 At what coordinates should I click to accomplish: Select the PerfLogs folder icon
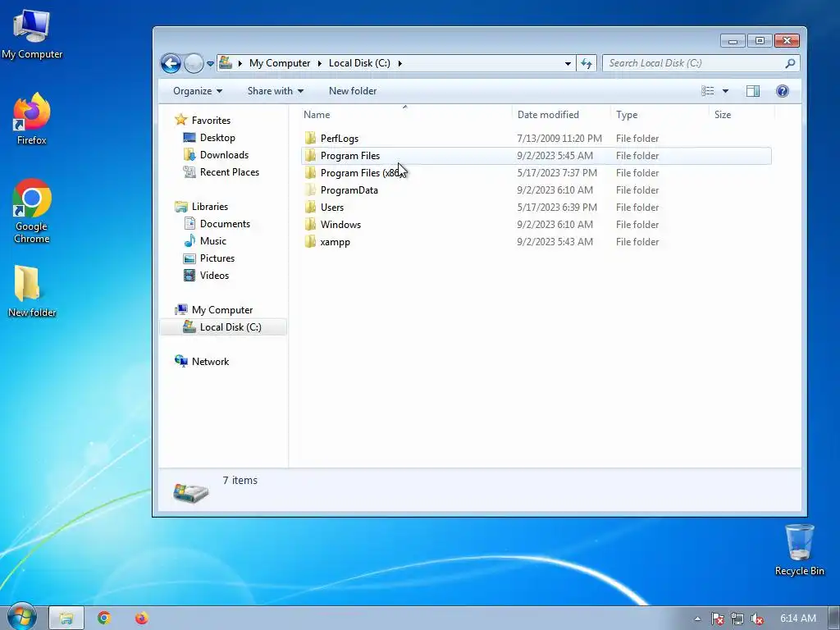click(x=310, y=138)
